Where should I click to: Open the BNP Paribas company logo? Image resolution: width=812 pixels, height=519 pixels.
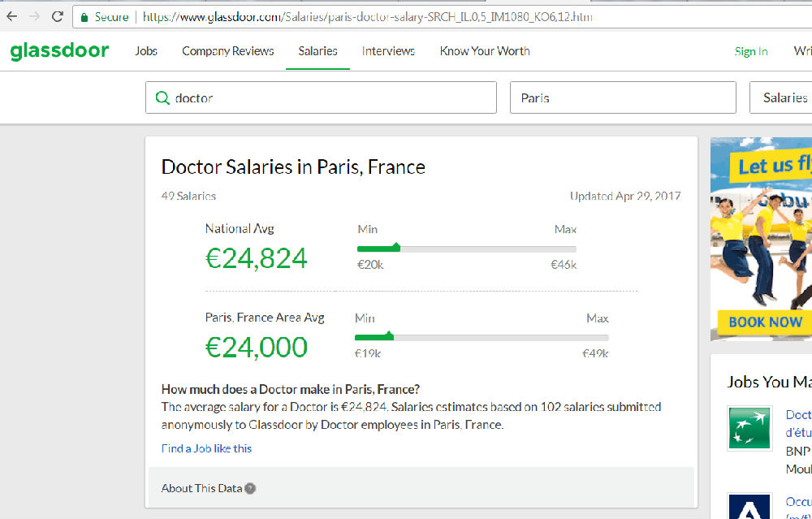(x=749, y=427)
